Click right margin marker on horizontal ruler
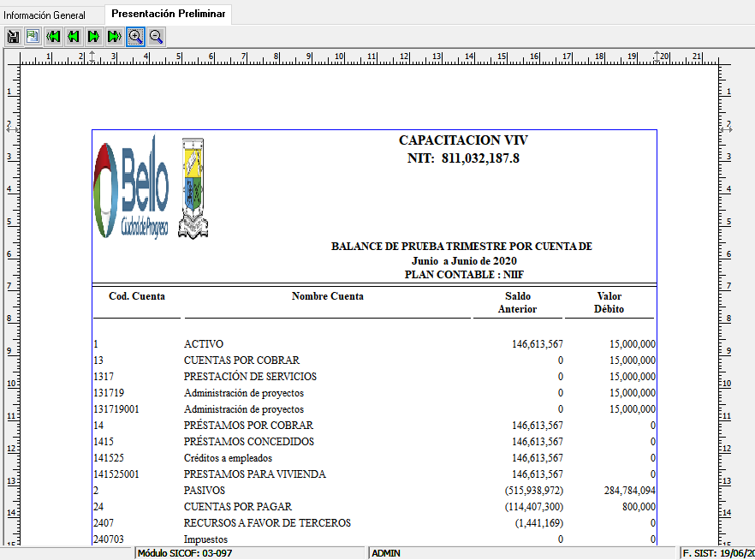 point(657,57)
